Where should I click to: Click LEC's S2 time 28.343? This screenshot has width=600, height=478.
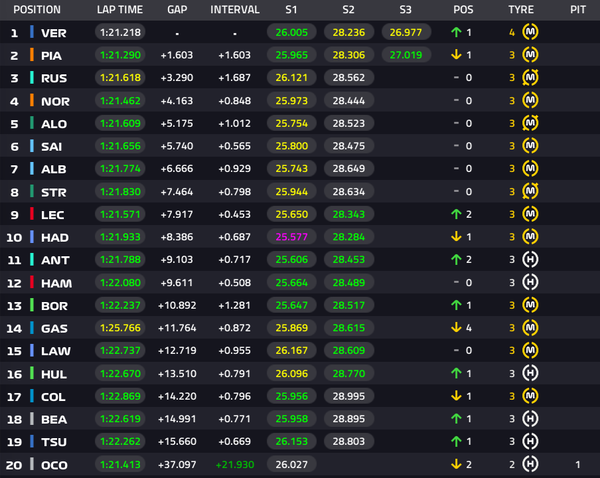point(349,214)
